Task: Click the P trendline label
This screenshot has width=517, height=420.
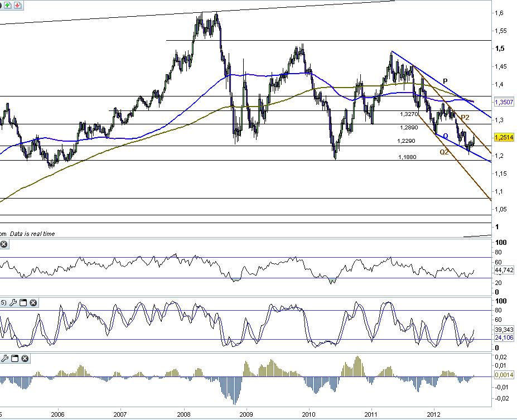Action: (445, 81)
